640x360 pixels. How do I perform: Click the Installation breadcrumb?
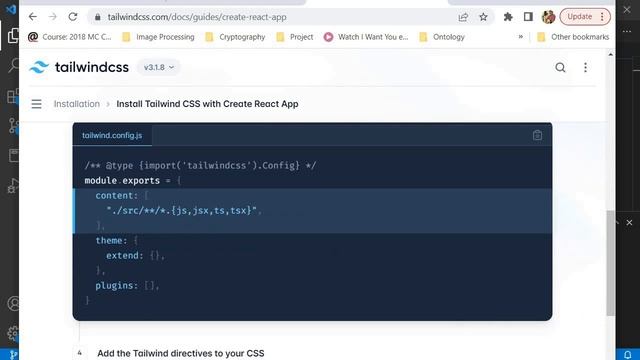[77, 104]
